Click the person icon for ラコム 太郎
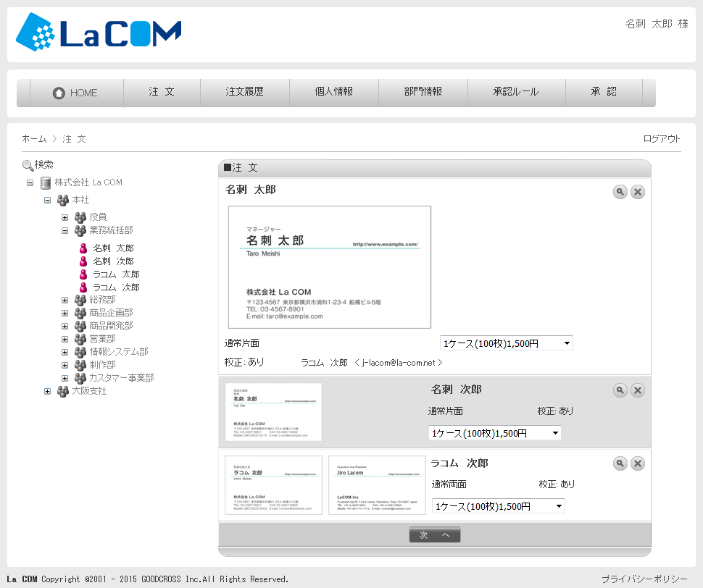 [x=83, y=274]
